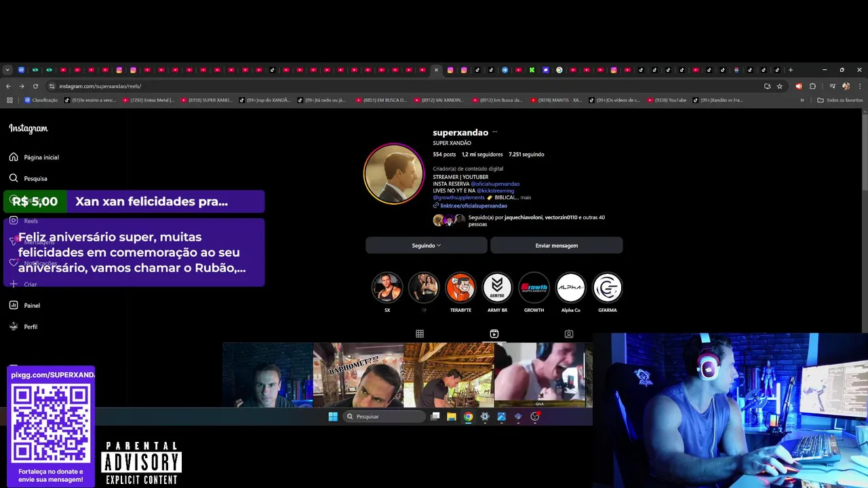Open the (9338) YouTube bookmark
The height and width of the screenshot is (488, 868).
point(666,100)
